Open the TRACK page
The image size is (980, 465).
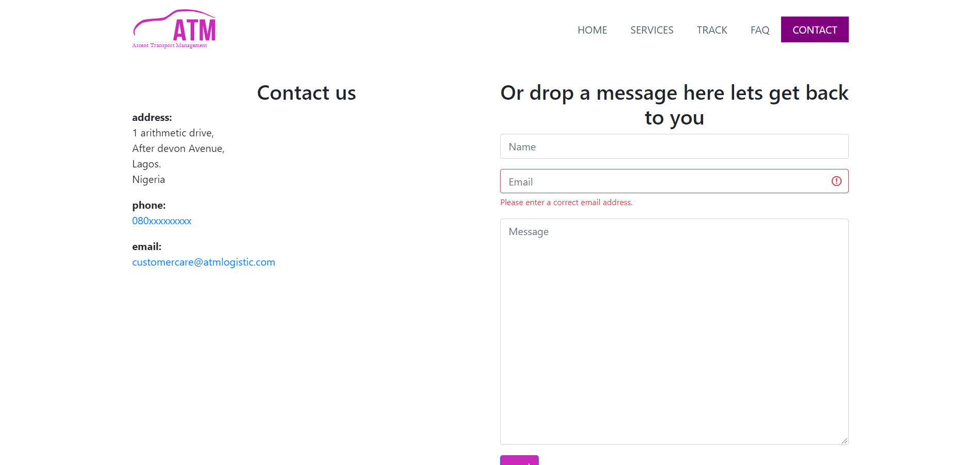point(711,30)
